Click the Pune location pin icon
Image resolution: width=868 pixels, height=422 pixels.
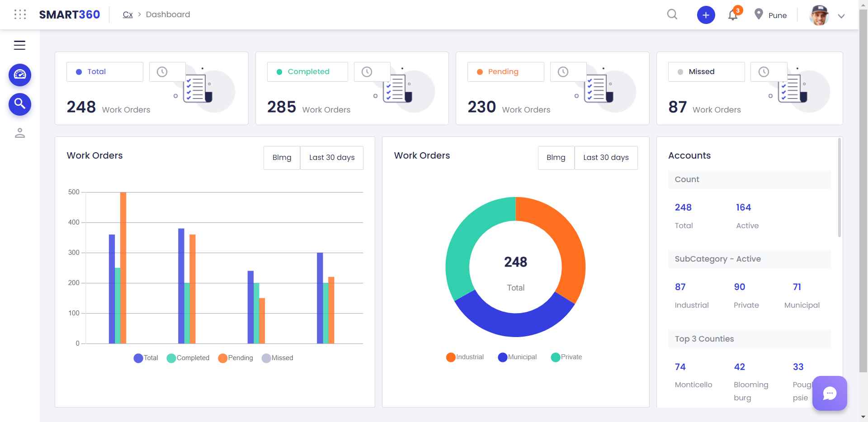tap(759, 14)
